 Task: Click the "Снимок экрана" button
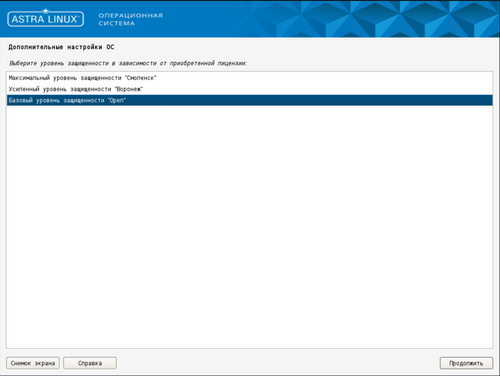tap(33, 363)
